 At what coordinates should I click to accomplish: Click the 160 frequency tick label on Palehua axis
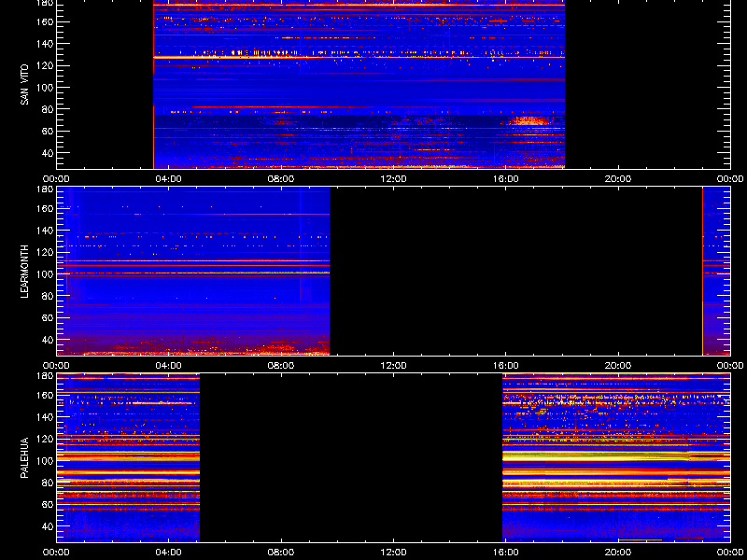point(46,395)
